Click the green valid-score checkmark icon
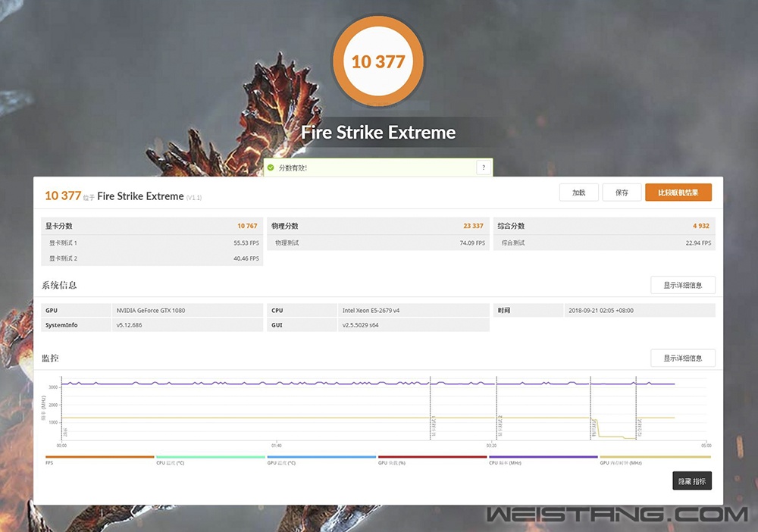This screenshot has height=532, width=758. (271, 167)
